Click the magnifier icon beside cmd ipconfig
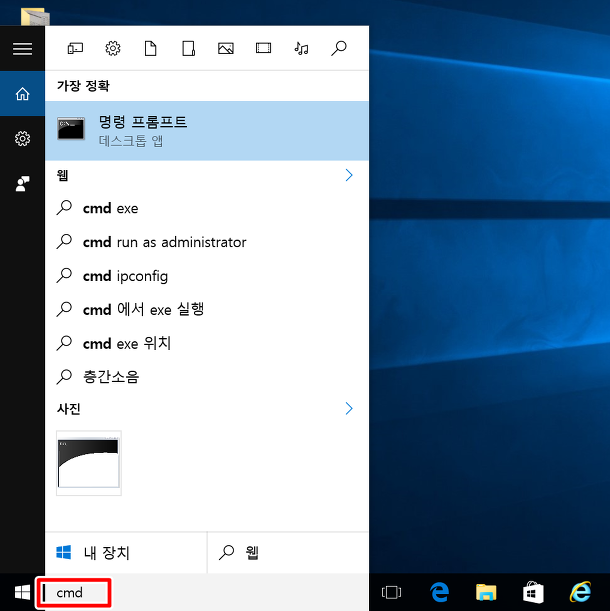 point(64,275)
